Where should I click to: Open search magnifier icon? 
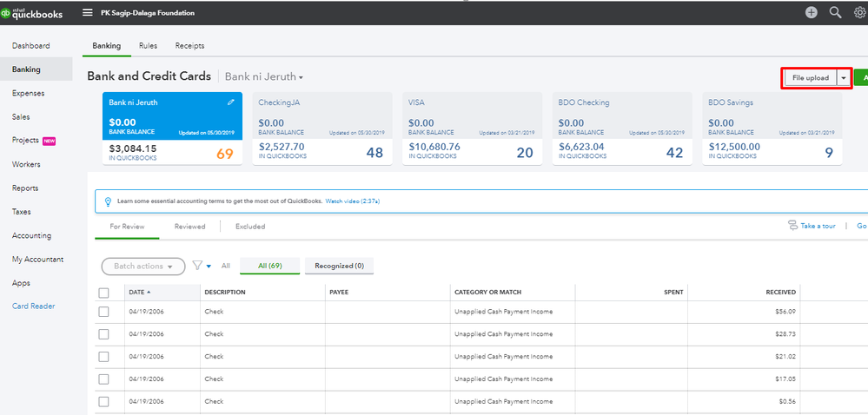point(836,12)
